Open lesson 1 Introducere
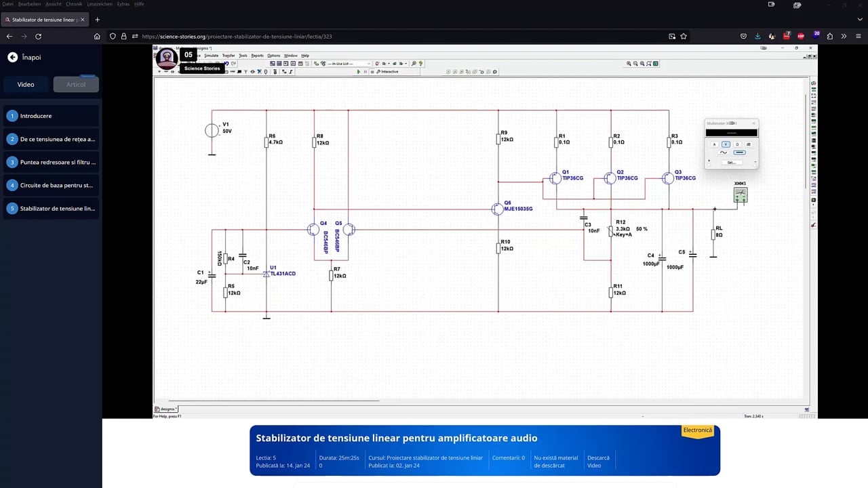868x488 pixels. 51,116
